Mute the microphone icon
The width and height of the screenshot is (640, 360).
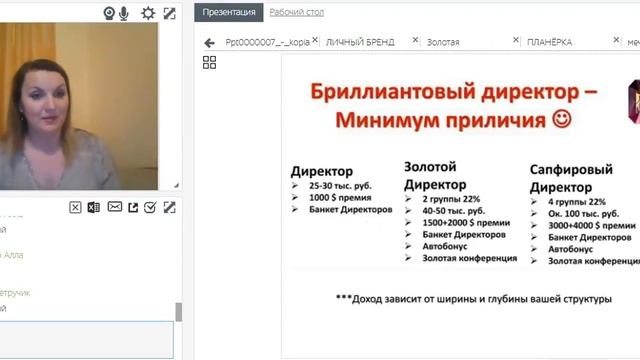tap(124, 13)
